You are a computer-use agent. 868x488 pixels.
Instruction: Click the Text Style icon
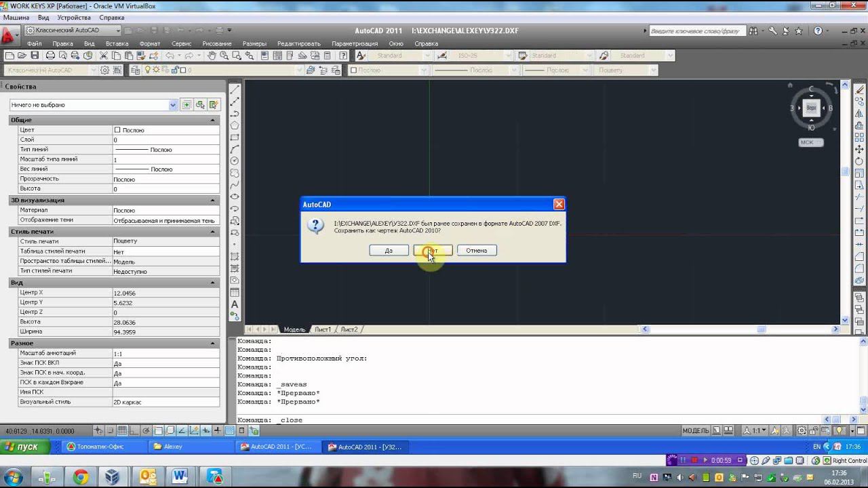click(x=361, y=56)
